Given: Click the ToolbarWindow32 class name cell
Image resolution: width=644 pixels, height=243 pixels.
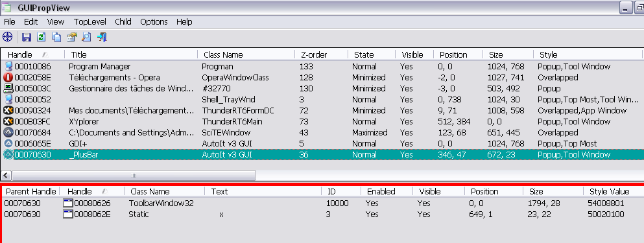Looking at the screenshot, I should (161, 203).
